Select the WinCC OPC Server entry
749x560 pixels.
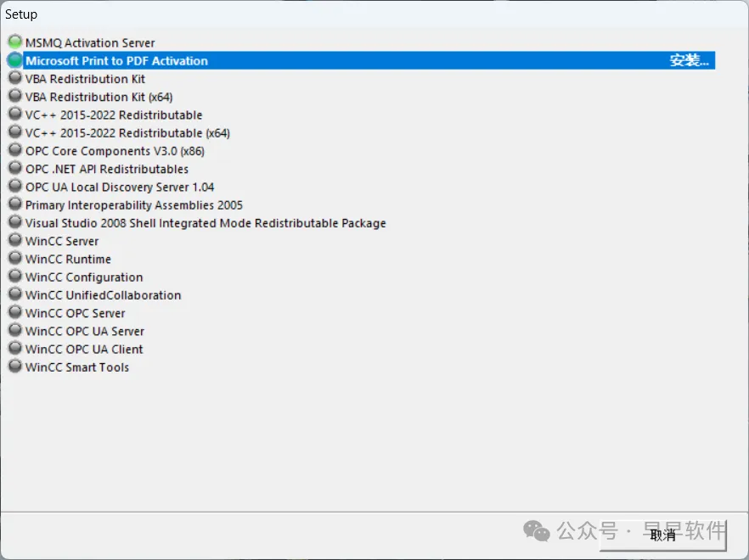coord(75,313)
